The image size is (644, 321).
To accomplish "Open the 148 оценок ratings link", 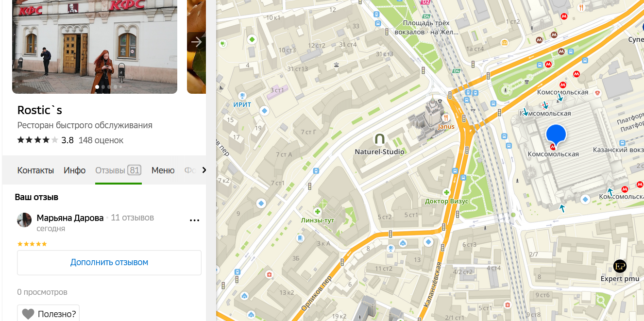I will [x=101, y=140].
